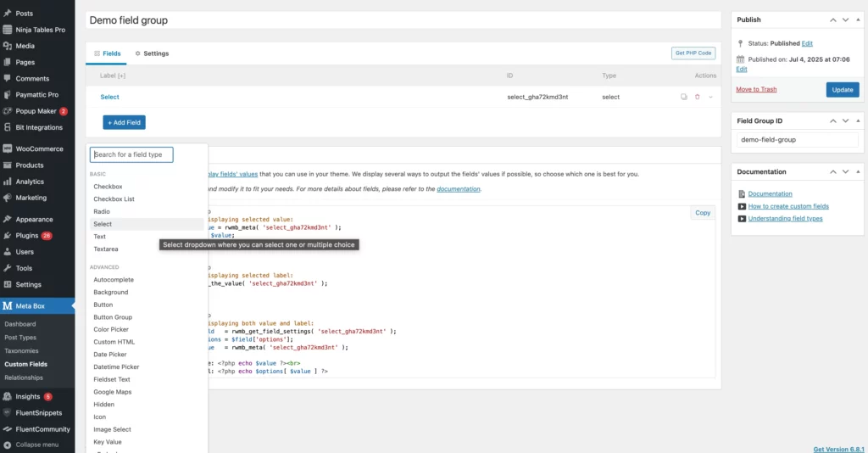The width and height of the screenshot is (868, 453).
Task: Click the Demo field group title field
Action: click(403, 20)
